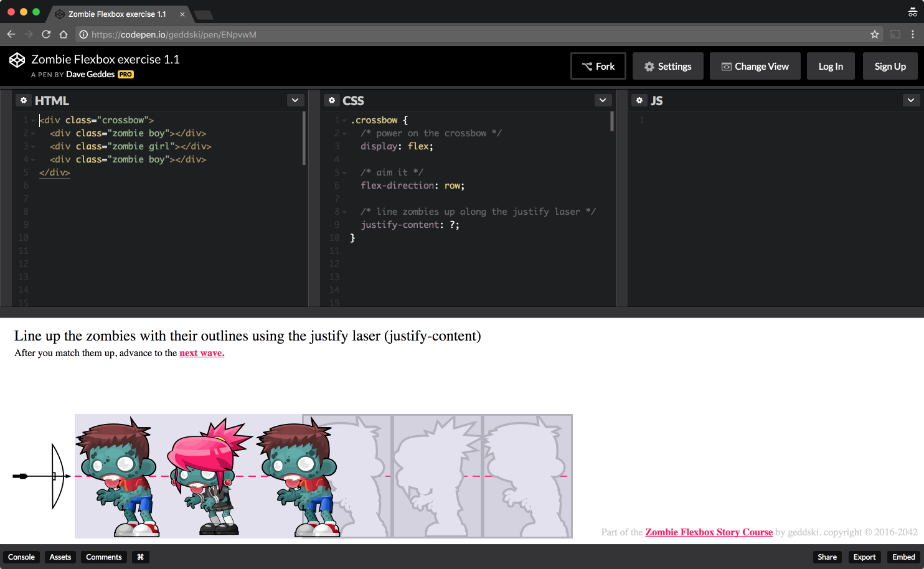Fold HTML code at line 2
This screenshot has width=924, height=569.
(33, 134)
